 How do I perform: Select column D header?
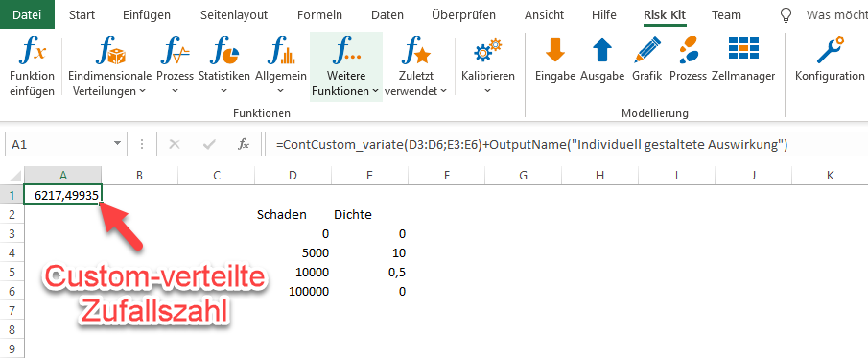click(293, 175)
